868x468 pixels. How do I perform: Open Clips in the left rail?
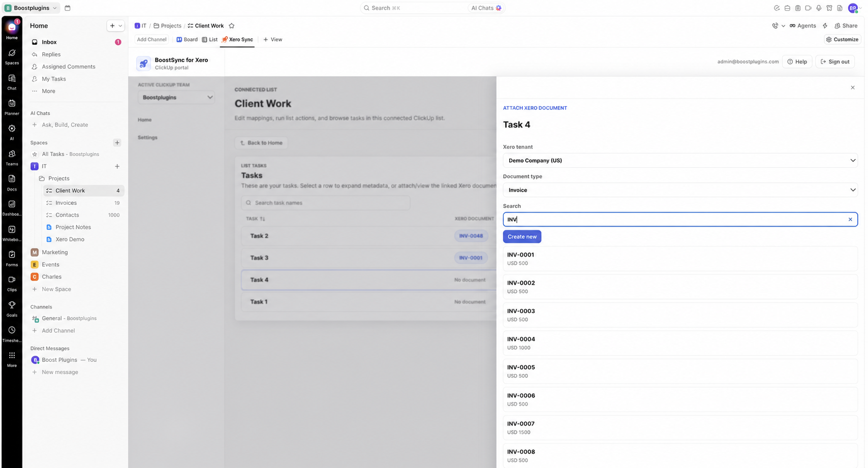click(12, 283)
